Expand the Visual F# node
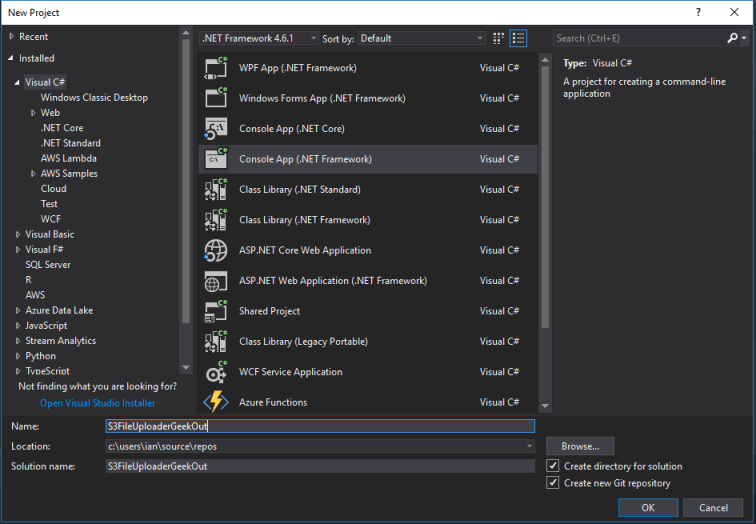Screen dimensions: 756x524 coord(18,250)
